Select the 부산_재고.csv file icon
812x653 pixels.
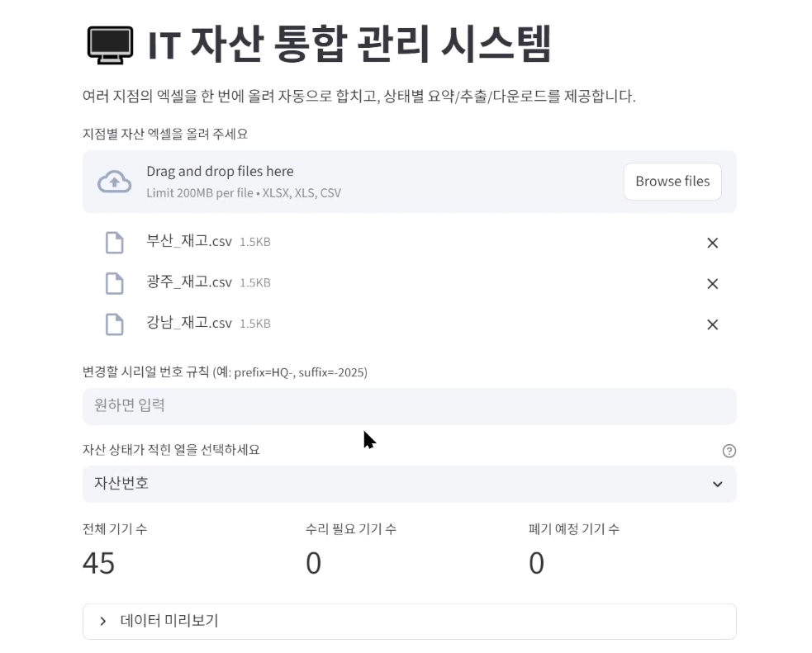115,242
